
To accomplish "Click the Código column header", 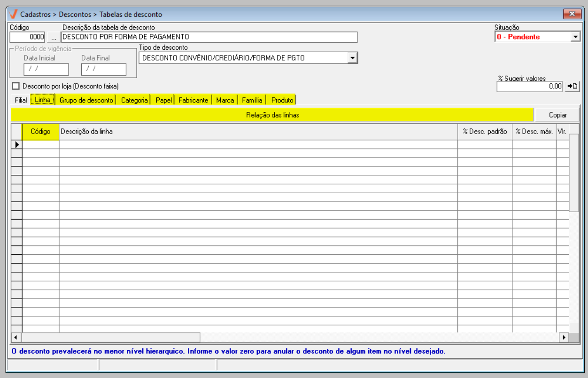I will click(40, 132).
